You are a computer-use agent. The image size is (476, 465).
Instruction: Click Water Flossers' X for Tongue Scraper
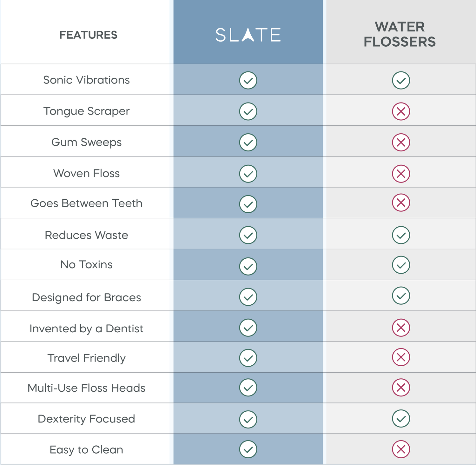[x=401, y=111]
